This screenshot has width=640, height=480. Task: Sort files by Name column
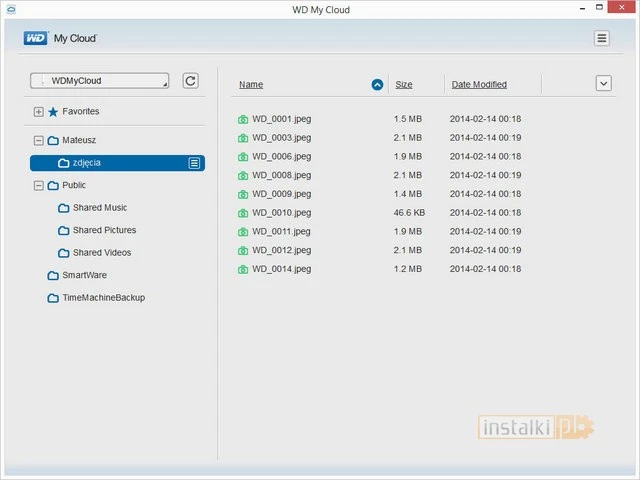(251, 84)
